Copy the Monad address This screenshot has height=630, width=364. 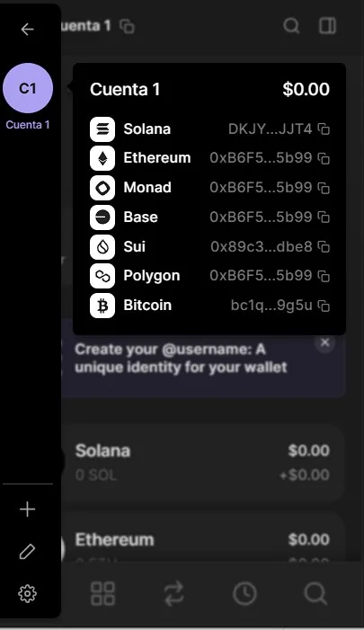324,188
